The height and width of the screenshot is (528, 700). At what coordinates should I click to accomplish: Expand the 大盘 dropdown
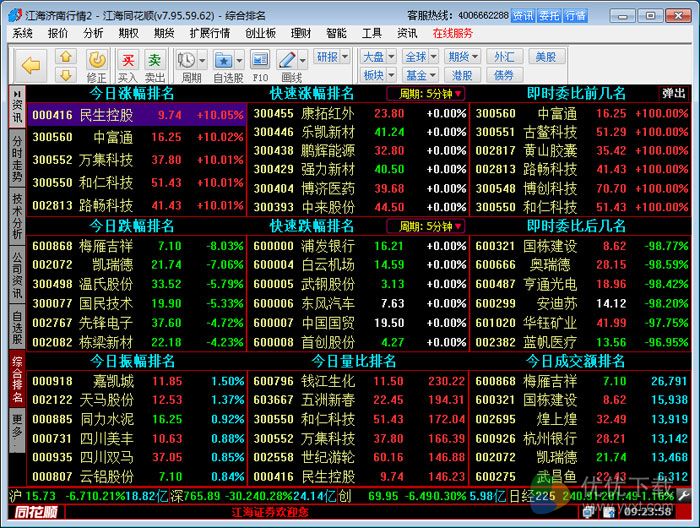click(391, 57)
